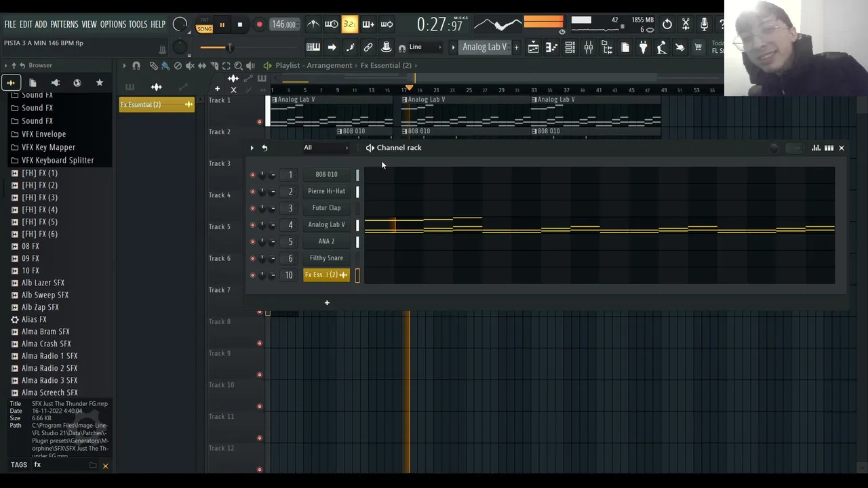Select the Filthy Snare channel button

point(326,258)
